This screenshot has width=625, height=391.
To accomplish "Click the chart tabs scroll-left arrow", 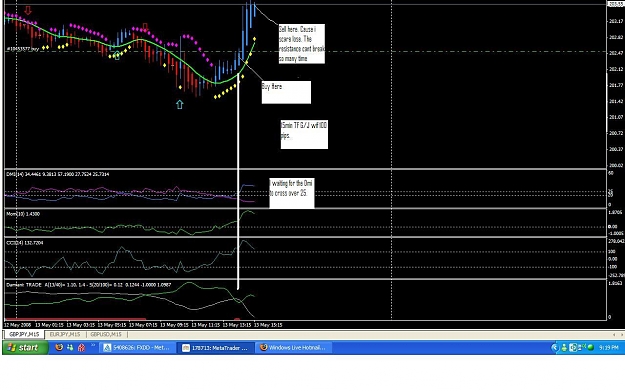I will point(614,334).
